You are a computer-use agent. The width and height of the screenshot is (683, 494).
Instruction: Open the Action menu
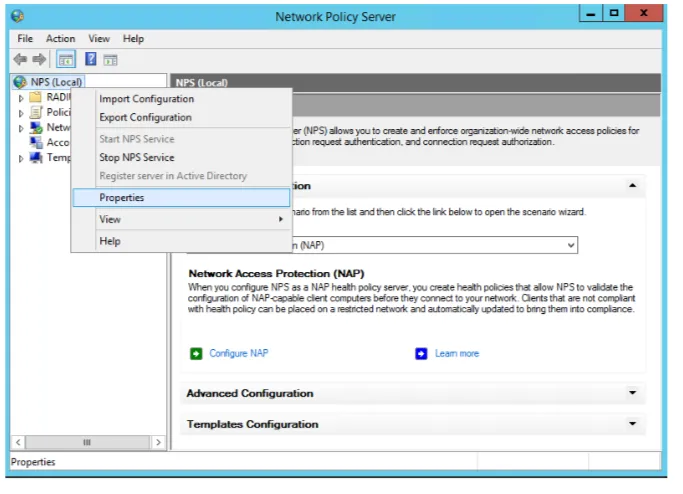(61, 39)
